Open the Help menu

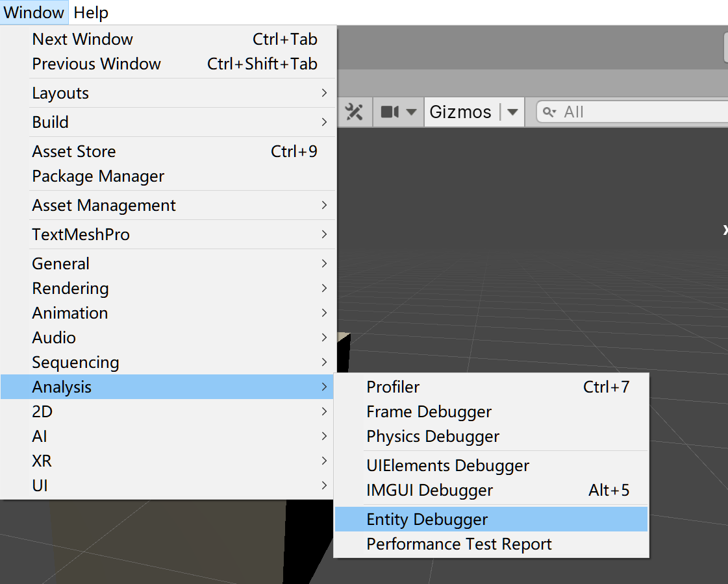(91, 12)
